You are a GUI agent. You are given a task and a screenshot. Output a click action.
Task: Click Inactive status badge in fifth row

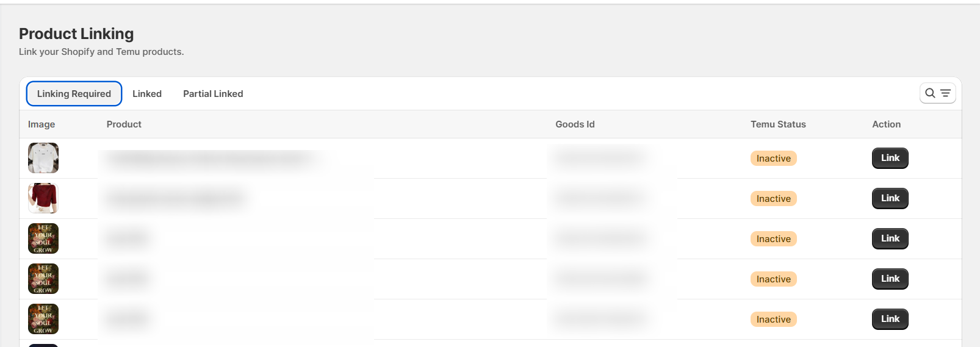773,320
